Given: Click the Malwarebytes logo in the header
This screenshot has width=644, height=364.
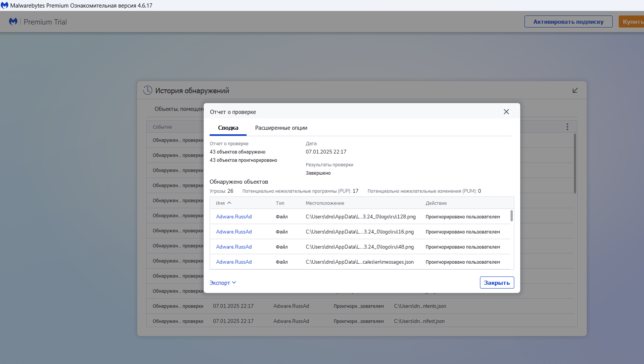Looking at the screenshot, I should [x=13, y=22].
